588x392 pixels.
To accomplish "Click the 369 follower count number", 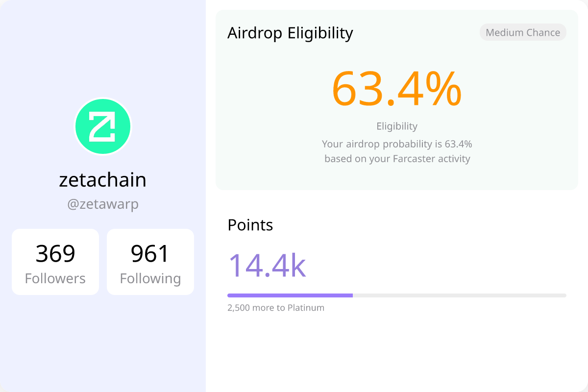I will point(55,253).
